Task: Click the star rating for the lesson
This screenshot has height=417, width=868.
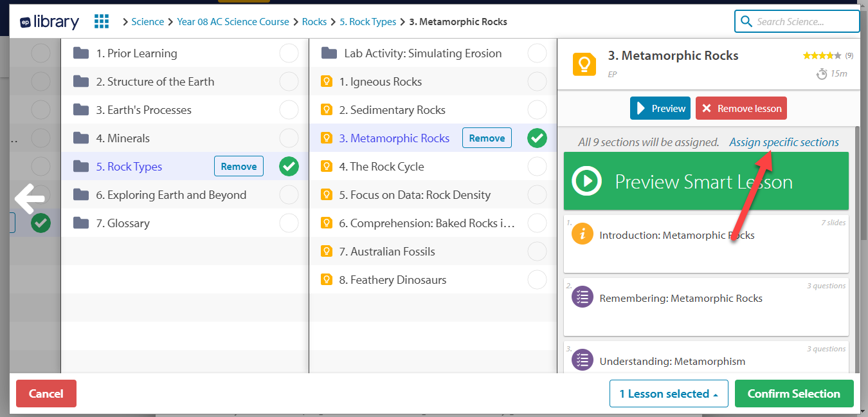Action: (822, 56)
